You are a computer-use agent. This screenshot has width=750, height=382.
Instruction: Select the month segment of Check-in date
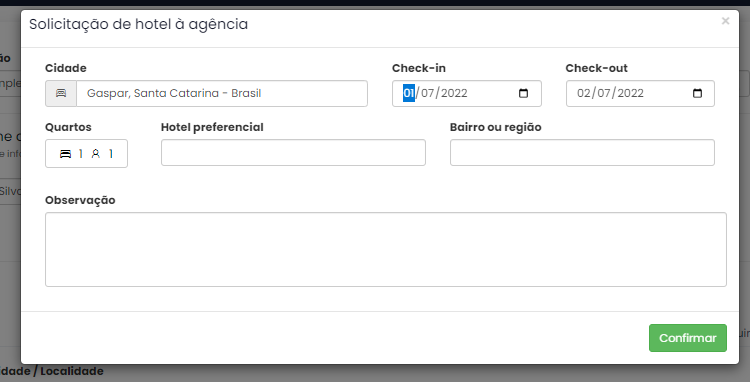pos(428,93)
